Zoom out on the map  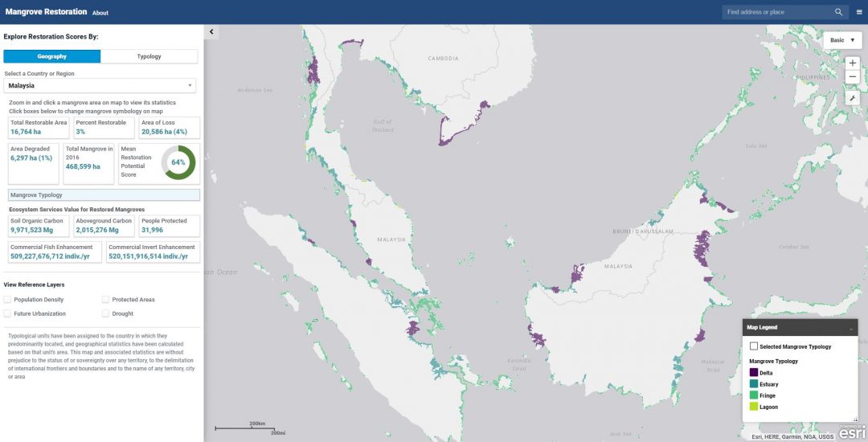(x=853, y=77)
